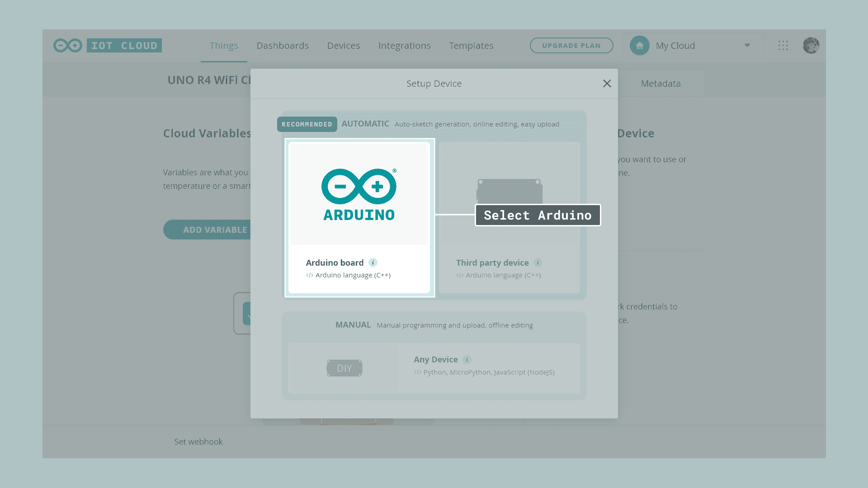Open the user profile avatar
Screen dimensions: 868x488
pyautogui.click(x=811, y=46)
